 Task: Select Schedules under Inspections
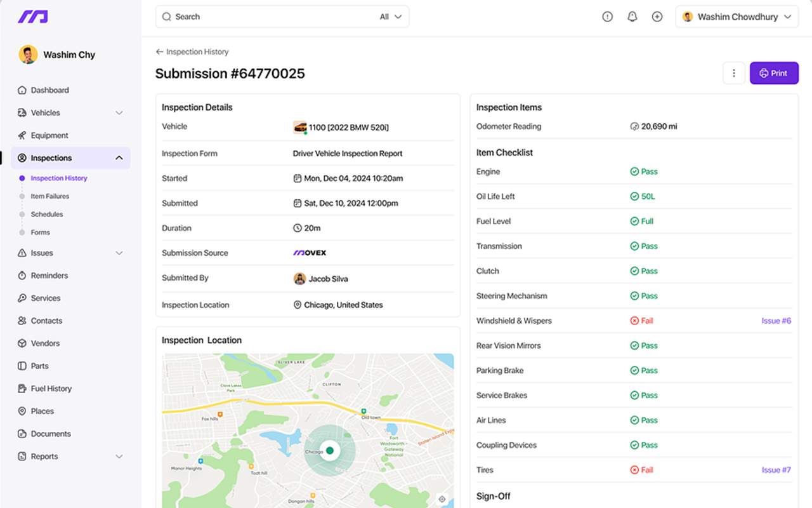coord(47,215)
